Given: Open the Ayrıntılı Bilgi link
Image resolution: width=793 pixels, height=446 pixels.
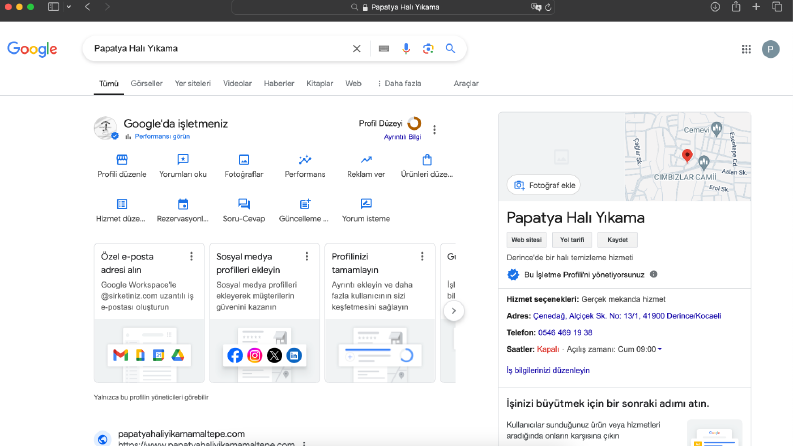Looking at the screenshot, I should (x=402, y=137).
